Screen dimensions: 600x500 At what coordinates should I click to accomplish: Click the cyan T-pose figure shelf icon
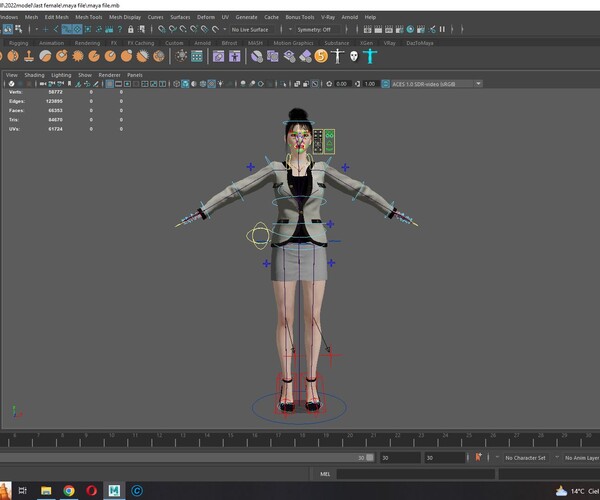tap(370, 56)
